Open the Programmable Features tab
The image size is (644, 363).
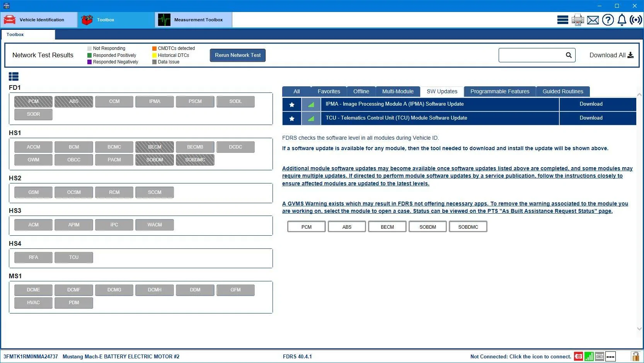500,91
